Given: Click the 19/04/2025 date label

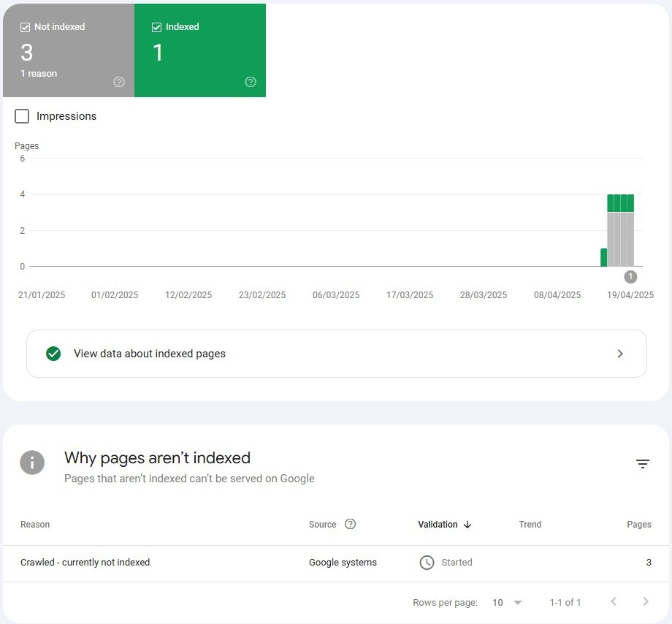Looking at the screenshot, I should click(x=630, y=295).
